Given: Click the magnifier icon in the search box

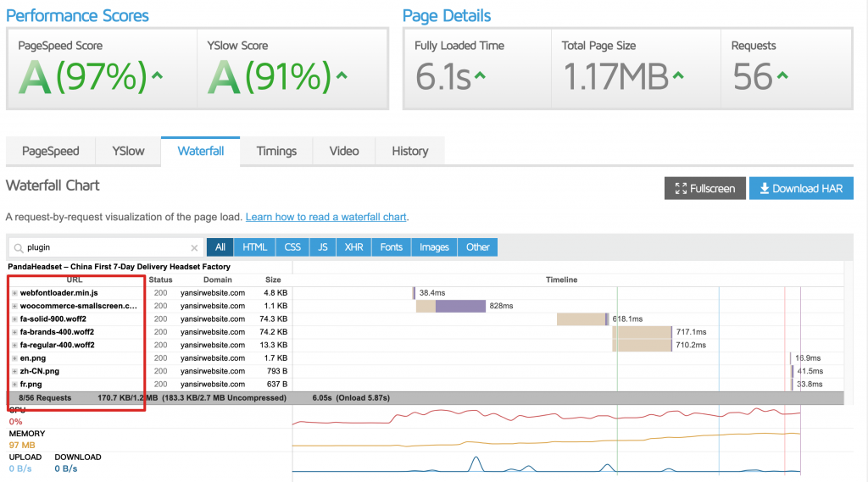Looking at the screenshot, I should click(18, 247).
